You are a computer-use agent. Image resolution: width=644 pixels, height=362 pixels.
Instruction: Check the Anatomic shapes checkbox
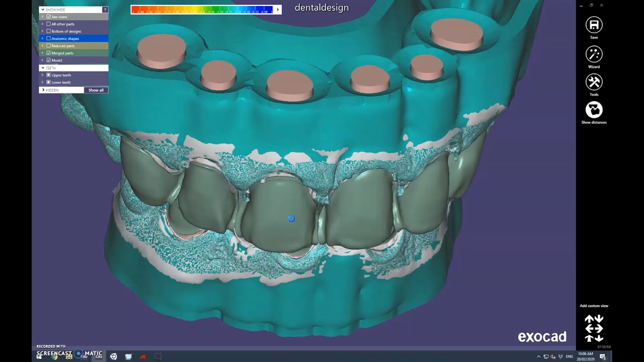click(48, 38)
